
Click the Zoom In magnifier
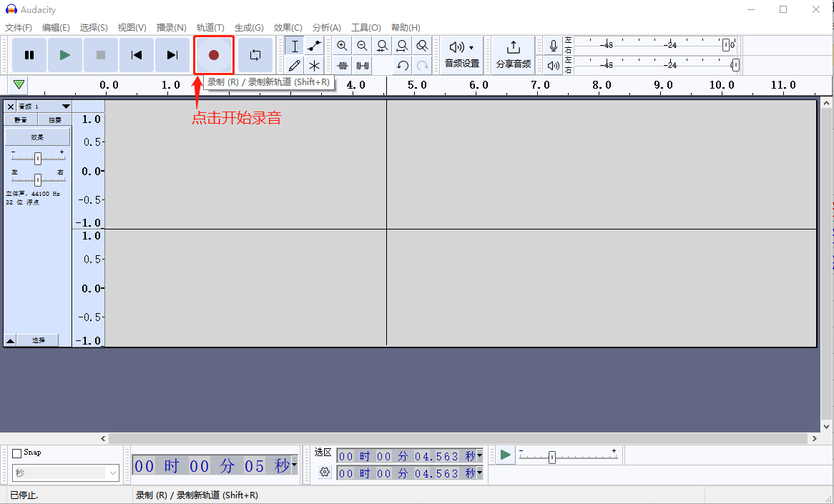point(342,46)
